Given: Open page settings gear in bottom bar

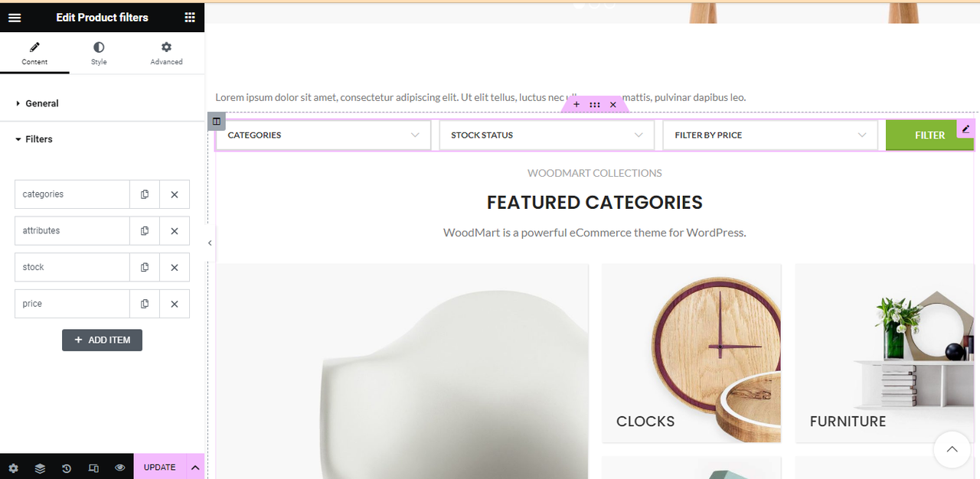Looking at the screenshot, I should point(13,468).
